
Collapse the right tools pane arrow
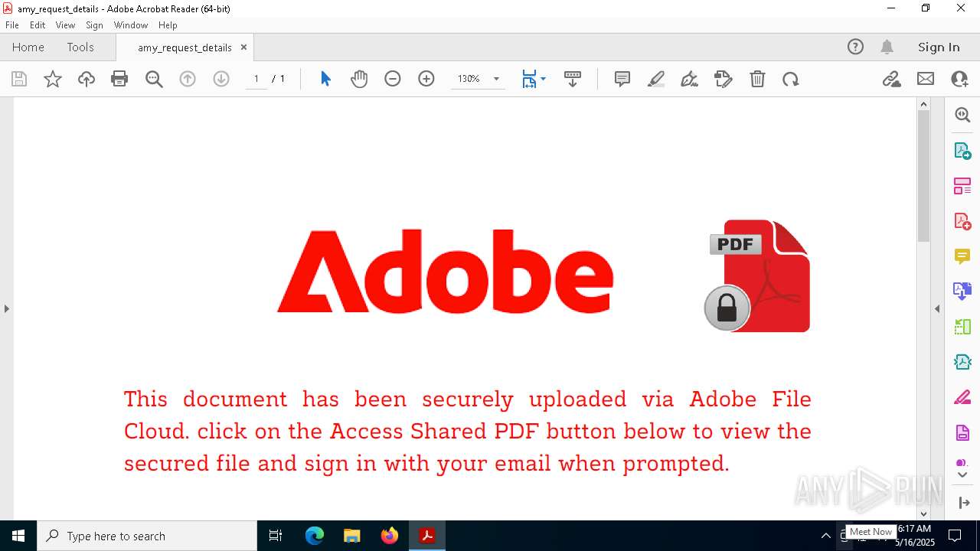tap(937, 308)
